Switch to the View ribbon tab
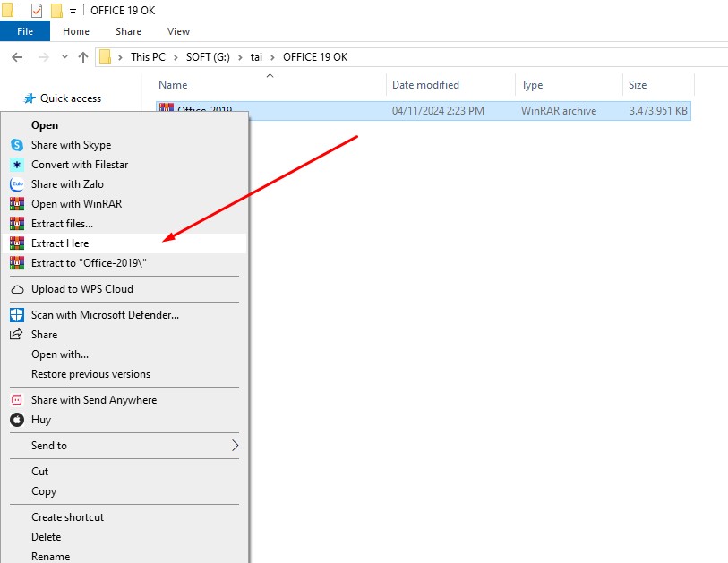This screenshot has width=728, height=563. coord(177,30)
